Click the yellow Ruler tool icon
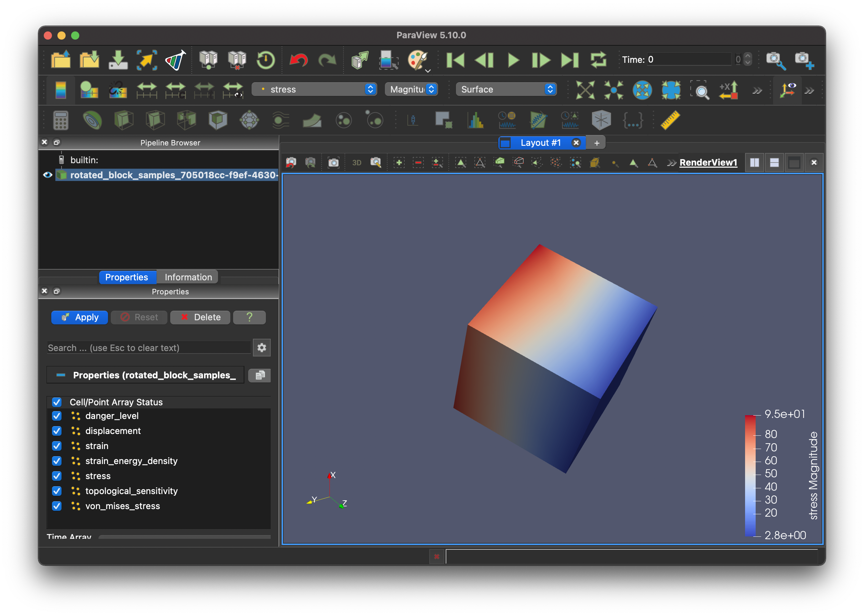Image resolution: width=864 pixels, height=616 pixels. tap(670, 121)
